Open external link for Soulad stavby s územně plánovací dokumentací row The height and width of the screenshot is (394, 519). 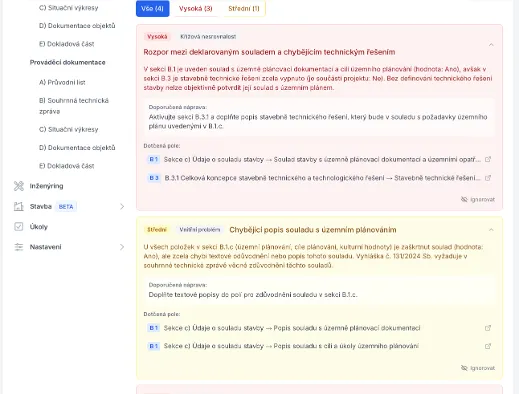pos(488,159)
